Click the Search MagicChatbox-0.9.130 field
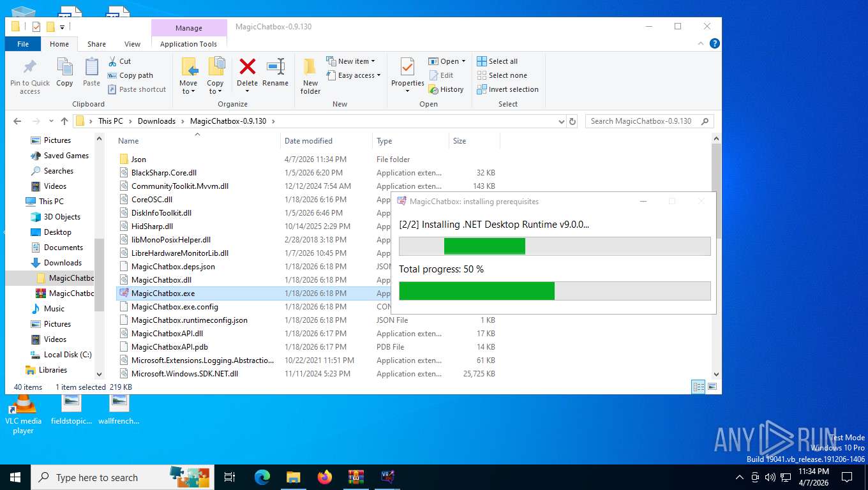 click(x=649, y=121)
